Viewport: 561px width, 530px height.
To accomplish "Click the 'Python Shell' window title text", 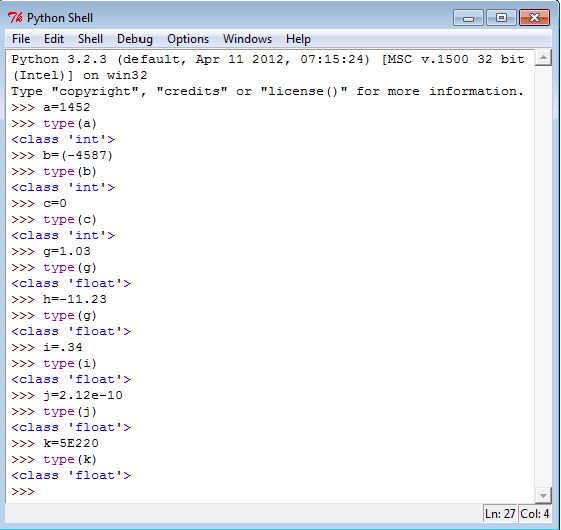I will (60, 18).
